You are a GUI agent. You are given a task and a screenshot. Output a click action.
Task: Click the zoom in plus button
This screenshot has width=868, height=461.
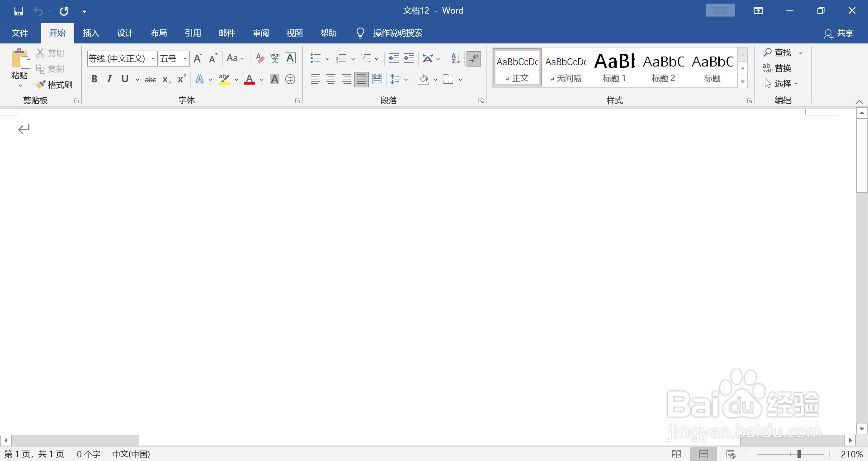(x=830, y=454)
